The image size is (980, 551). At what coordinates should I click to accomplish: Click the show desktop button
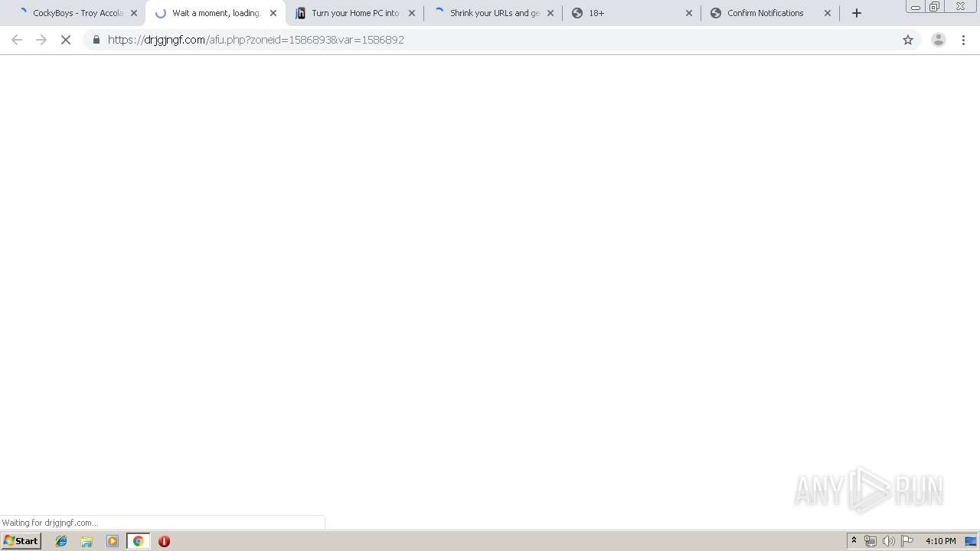tap(972, 541)
